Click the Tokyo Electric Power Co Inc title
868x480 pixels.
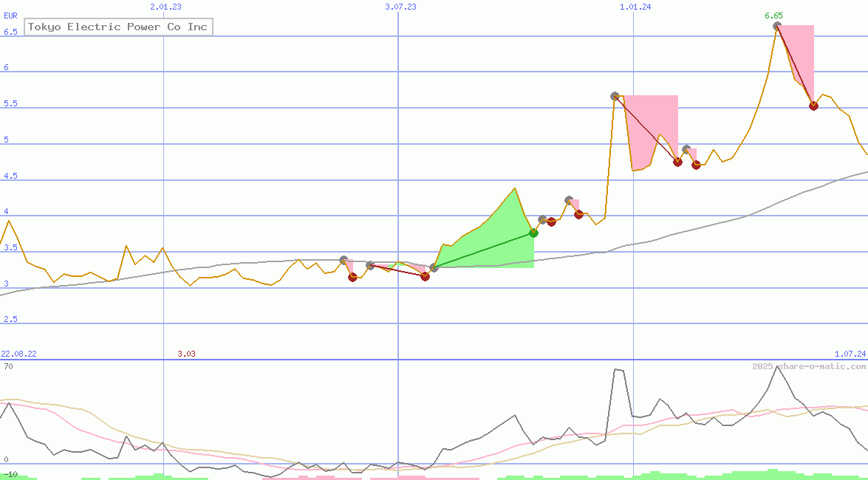coord(118,27)
